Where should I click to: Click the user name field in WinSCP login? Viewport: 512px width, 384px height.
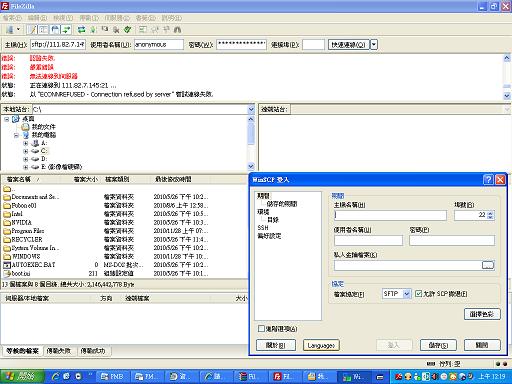tap(368, 240)
